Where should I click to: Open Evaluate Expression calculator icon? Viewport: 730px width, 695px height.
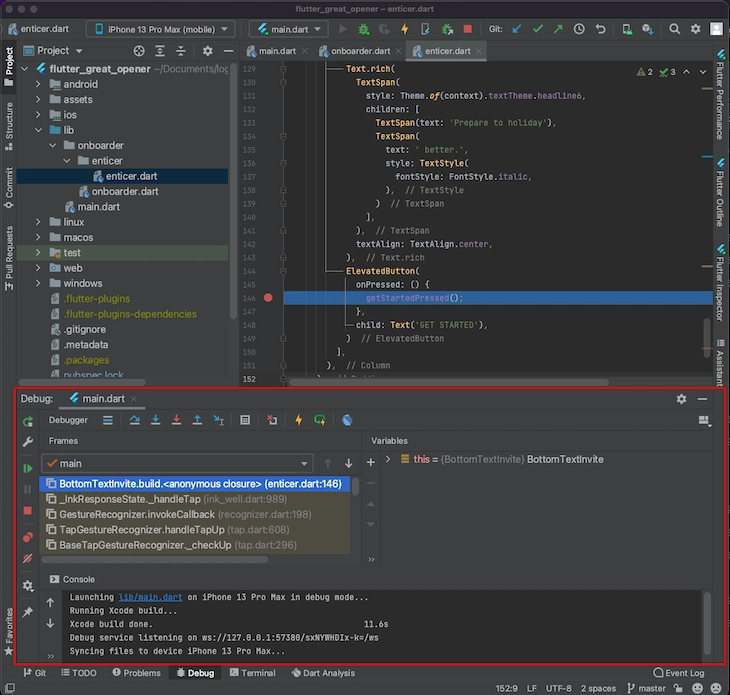245,420
